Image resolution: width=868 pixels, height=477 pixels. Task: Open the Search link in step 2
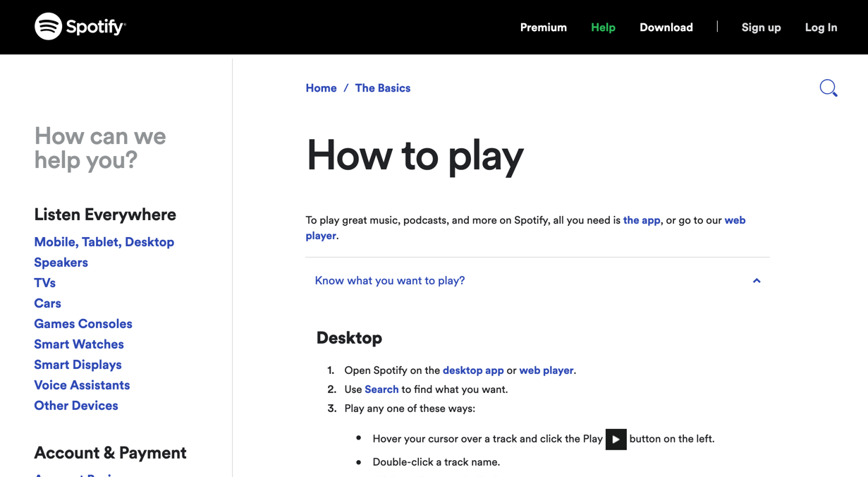click(381, 390)
